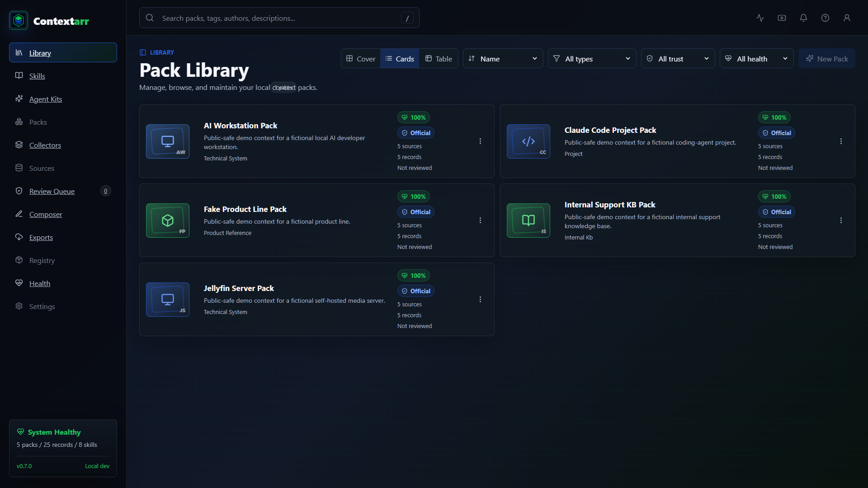Open the Jellyfin Server Pack title
The height and width of the screenshot is (488, 868).
pos(239,288)
